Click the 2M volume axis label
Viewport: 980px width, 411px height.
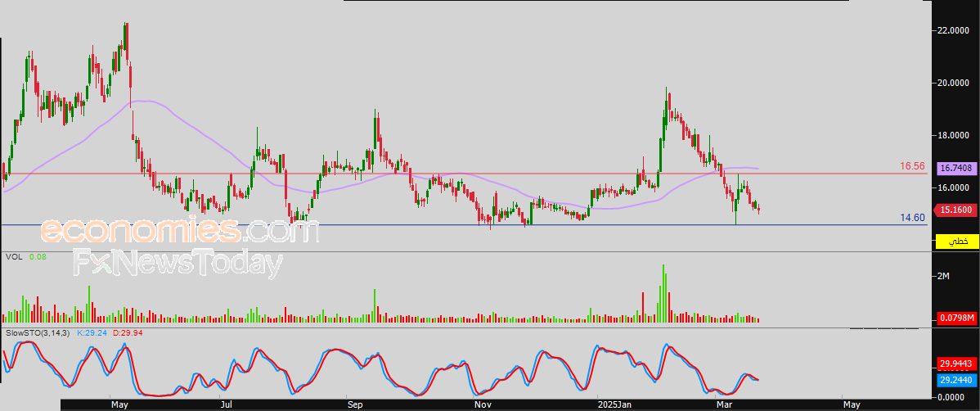[944, 276]
